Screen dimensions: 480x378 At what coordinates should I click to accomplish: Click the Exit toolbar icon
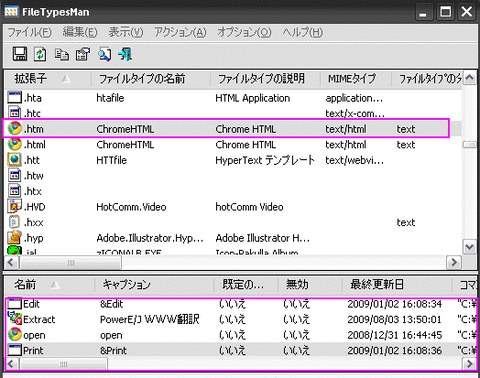(125, 54)
